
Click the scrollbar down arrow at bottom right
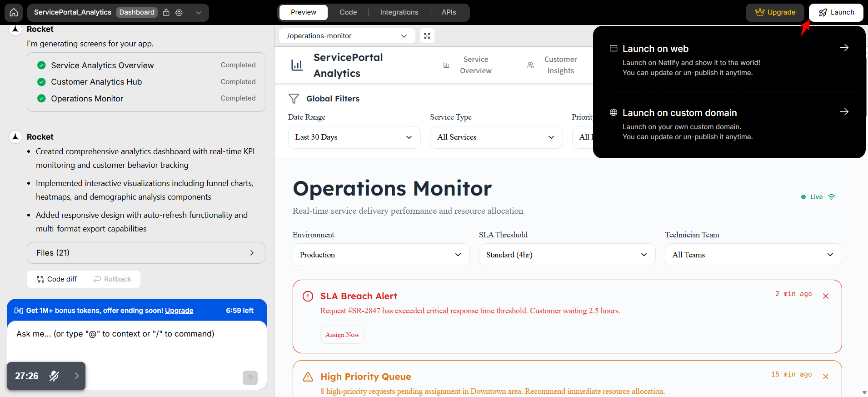tap(864, 392)
